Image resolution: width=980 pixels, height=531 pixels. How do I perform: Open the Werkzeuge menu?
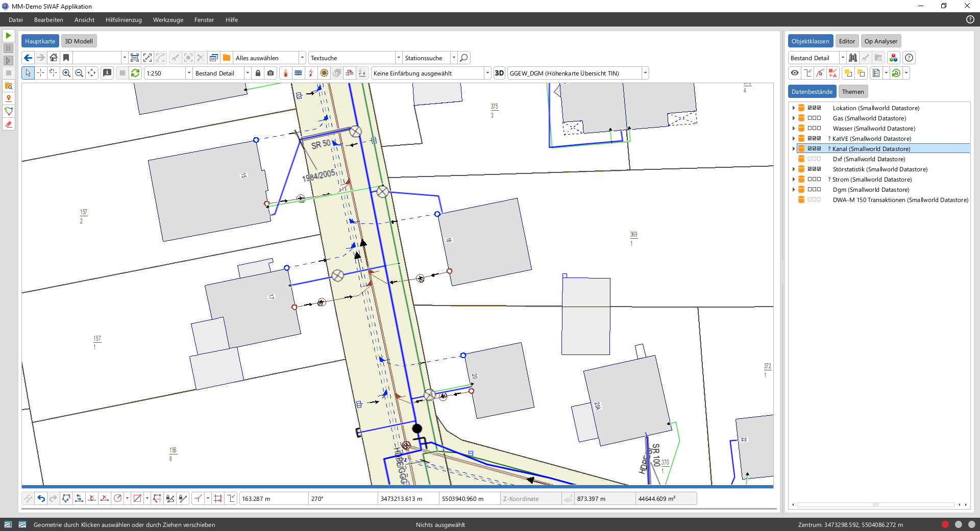(x=168, y=20)
